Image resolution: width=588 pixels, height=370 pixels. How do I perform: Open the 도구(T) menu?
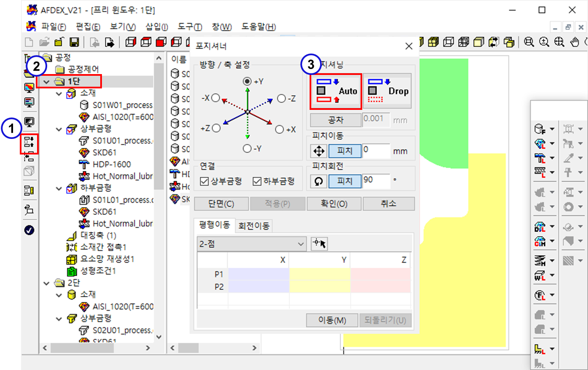[x=190, y=27]
